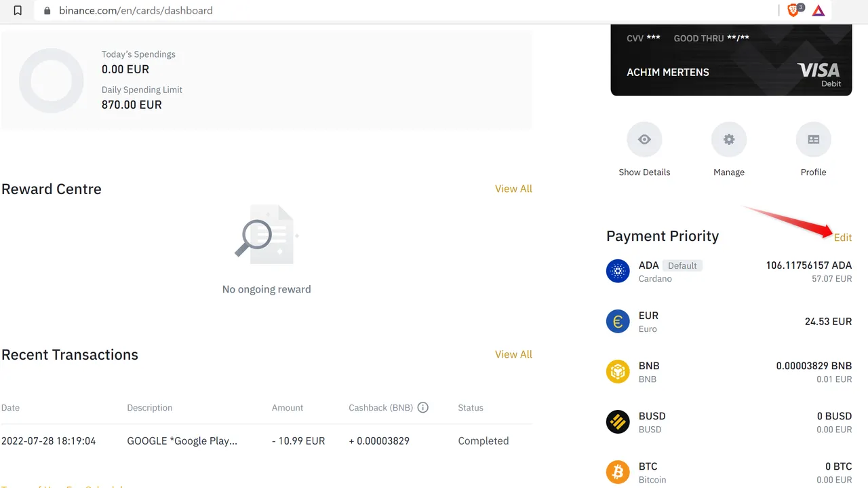Open the Profile card icon
This screenshot has height=488, width=868.
813,139
